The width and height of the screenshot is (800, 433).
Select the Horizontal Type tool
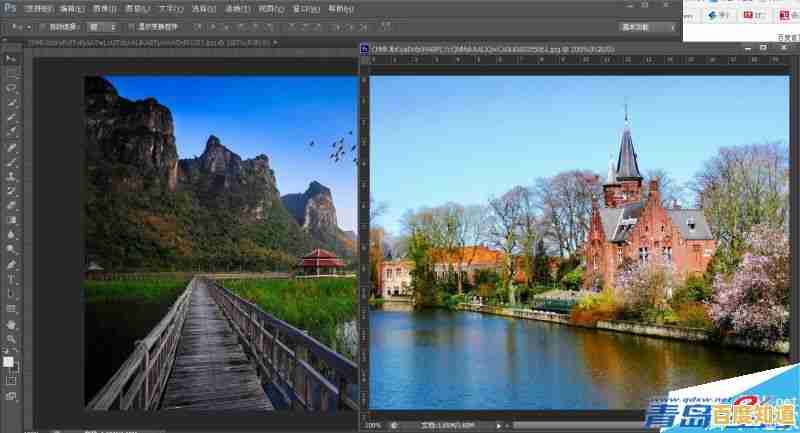pyautogui.click(x=12, y=279)
